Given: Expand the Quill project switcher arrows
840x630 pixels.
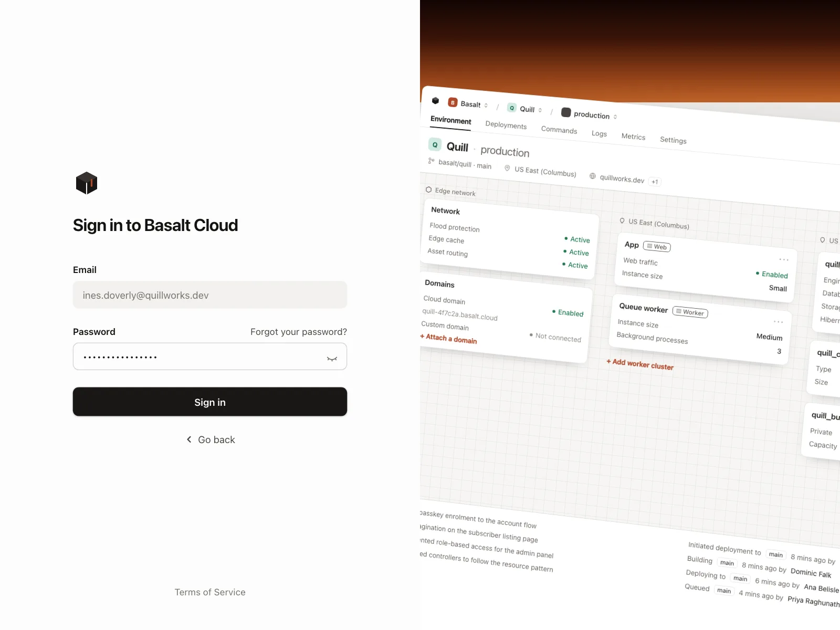Looking at the screenshot, I should (x=540, y=110).
